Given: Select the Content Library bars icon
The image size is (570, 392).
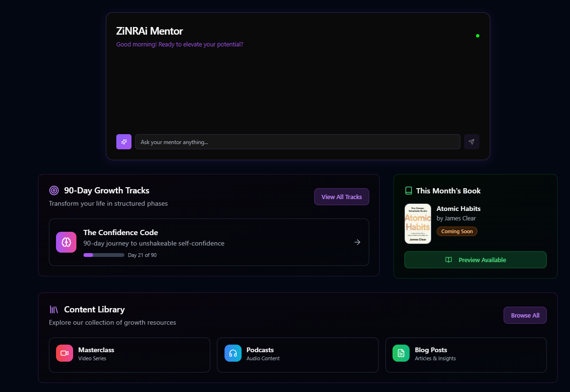Looking at the screenshot, I should [54, 310].
